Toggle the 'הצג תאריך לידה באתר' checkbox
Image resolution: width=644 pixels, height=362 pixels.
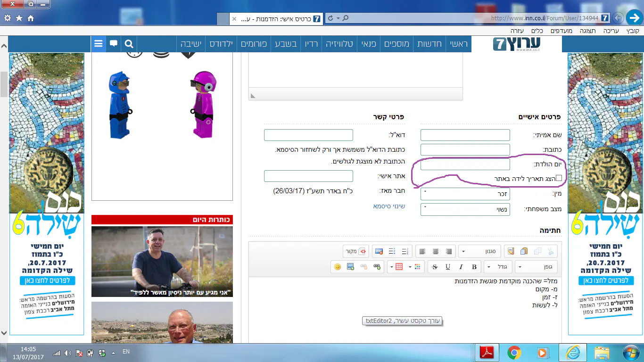pyautogui.click(x=559, y=178)
